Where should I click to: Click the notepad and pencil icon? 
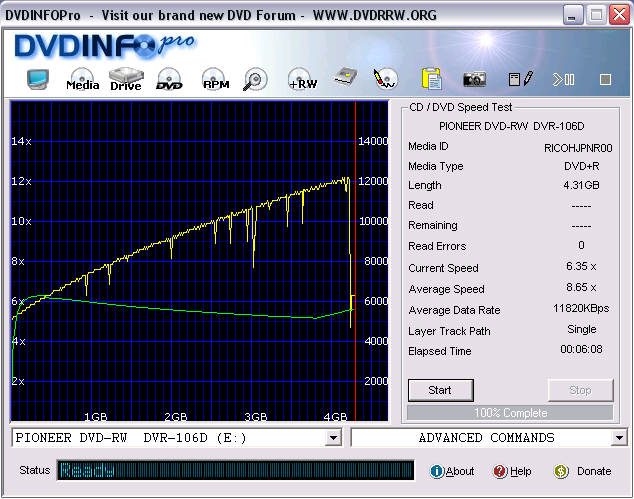(x=521, y=79)
